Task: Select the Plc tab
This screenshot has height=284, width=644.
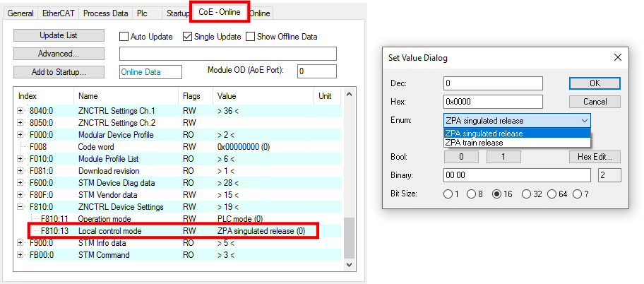Action: click(142, 13)
